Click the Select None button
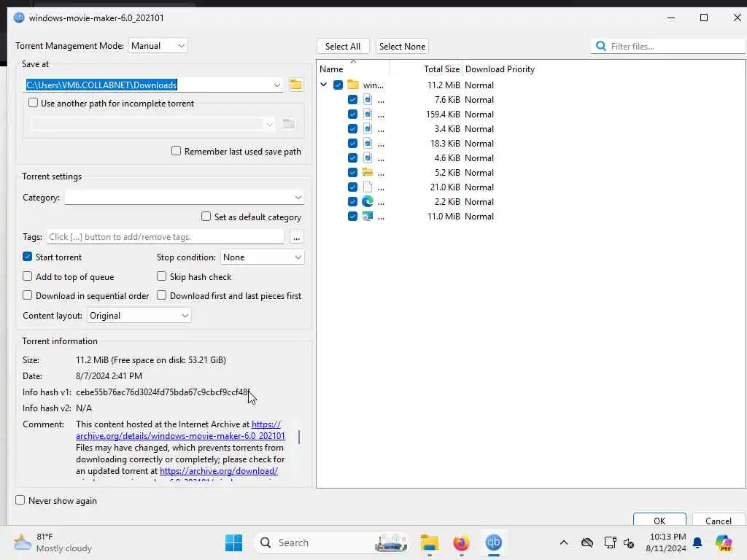747x560 pixels. coord(402,46)
